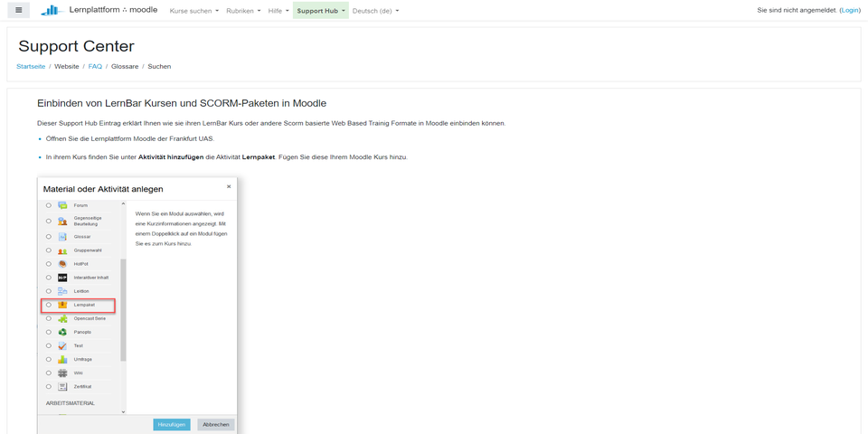Select the Interaktiver Inhalt radio button
868x434 pixels.
coord(49,278)
